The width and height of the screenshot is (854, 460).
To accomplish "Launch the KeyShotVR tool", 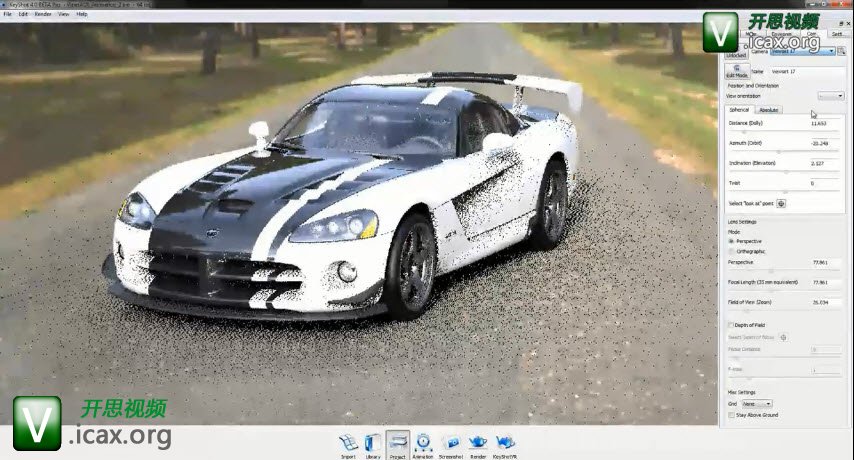I will point(505,446).
